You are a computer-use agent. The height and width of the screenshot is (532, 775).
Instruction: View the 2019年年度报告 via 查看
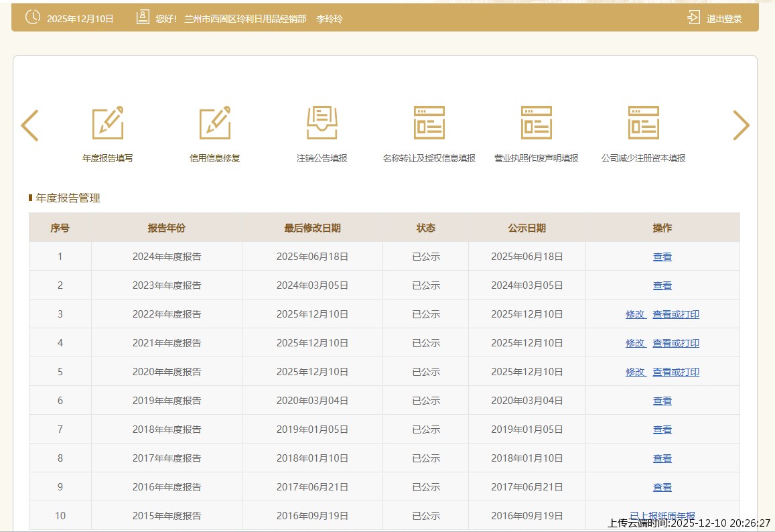tap(662, 401)
